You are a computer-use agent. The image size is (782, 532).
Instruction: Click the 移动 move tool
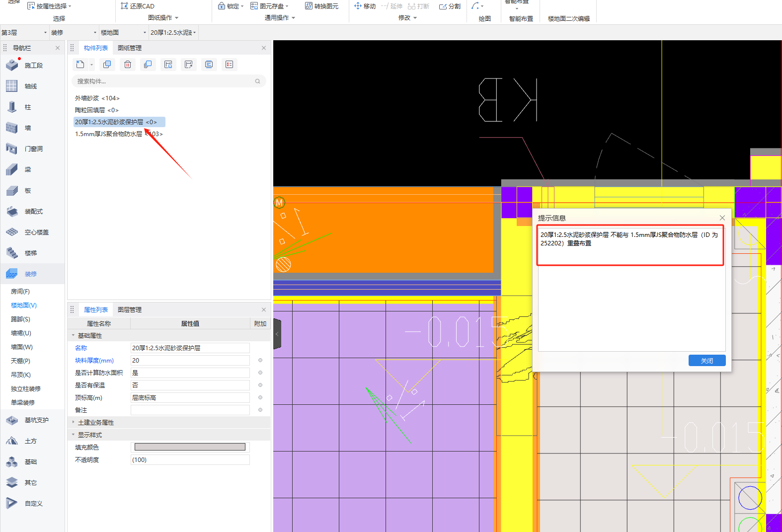tap(365, 6)
